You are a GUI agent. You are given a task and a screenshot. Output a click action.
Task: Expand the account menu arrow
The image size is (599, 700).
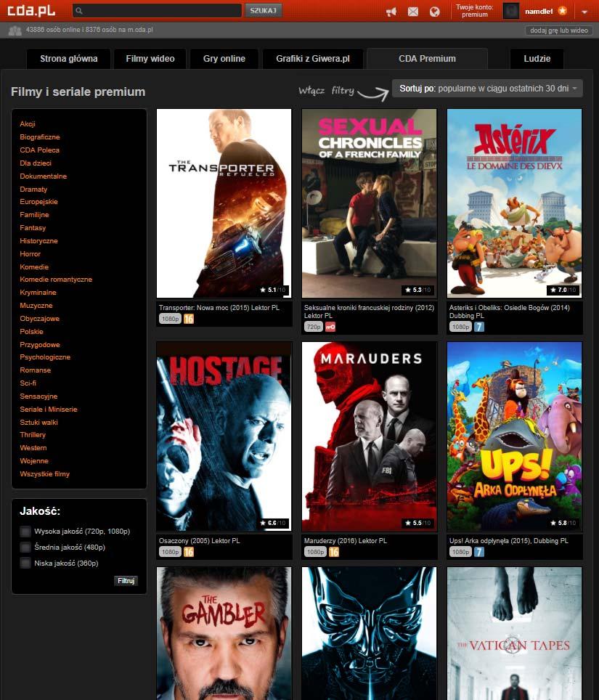[584, 12]
